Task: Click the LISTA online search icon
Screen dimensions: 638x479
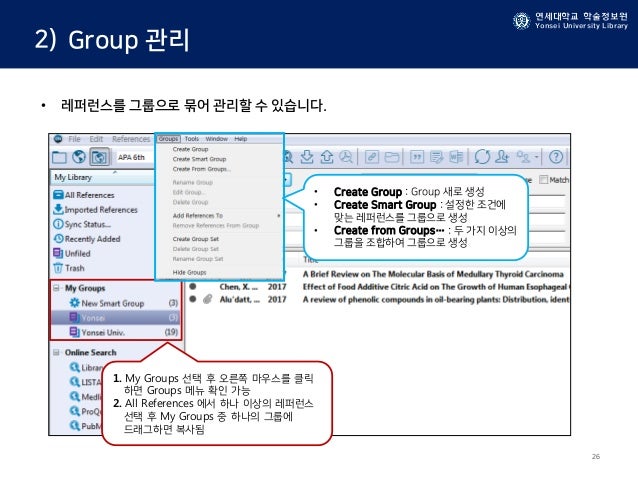Action: pos(74,382)
